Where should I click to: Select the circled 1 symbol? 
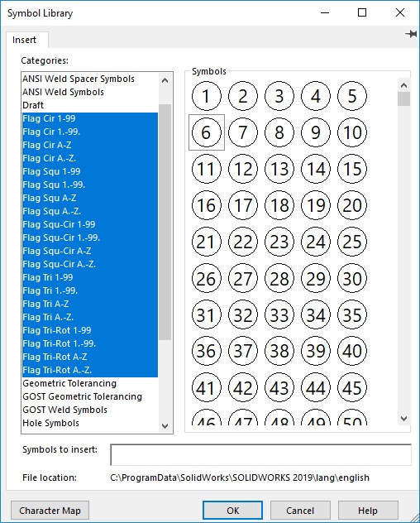pyautogui.click(x=207, y=96)
